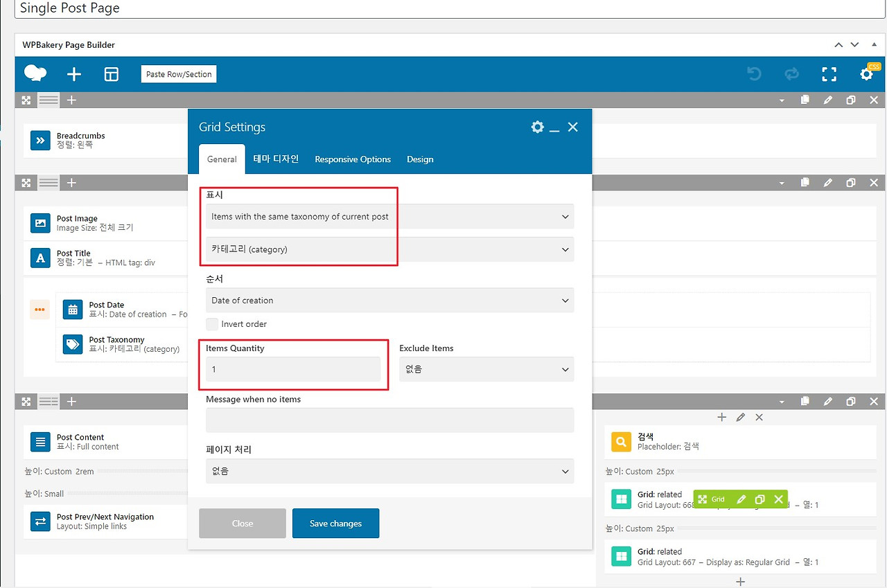Redo the builder change

point(791,74)
